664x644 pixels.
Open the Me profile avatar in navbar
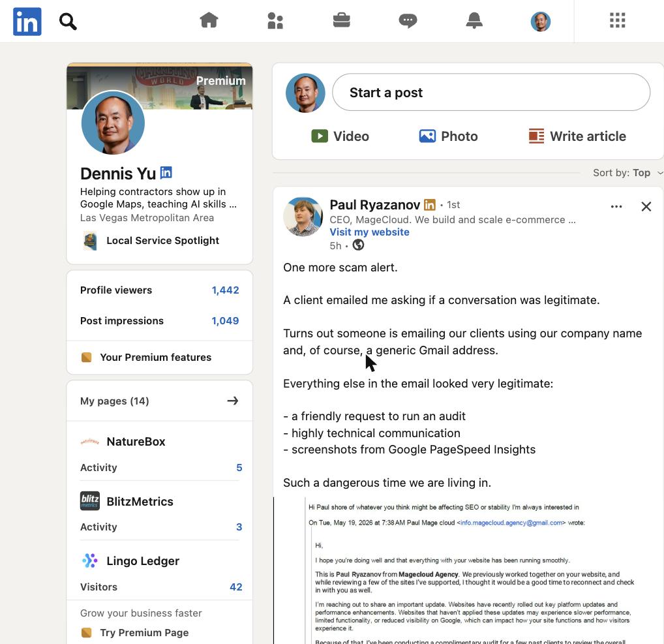click(540, 21)
